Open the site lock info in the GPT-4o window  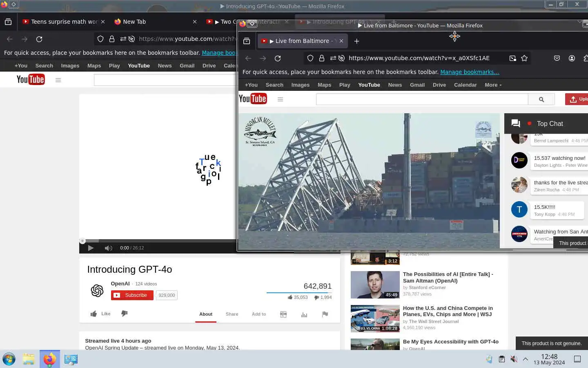tap(111, 39)
